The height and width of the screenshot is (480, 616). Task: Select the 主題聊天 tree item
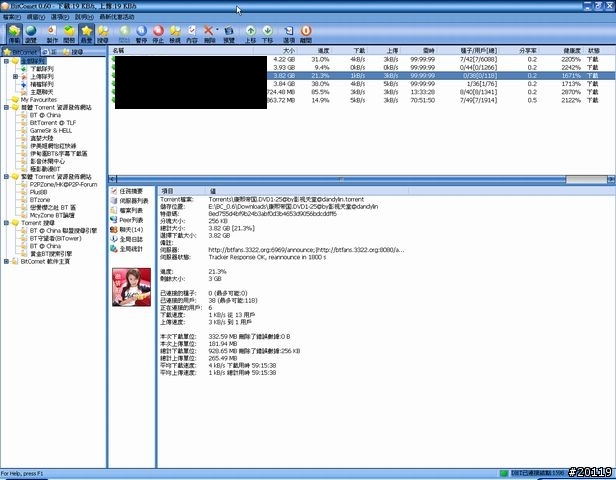(42, 92)
